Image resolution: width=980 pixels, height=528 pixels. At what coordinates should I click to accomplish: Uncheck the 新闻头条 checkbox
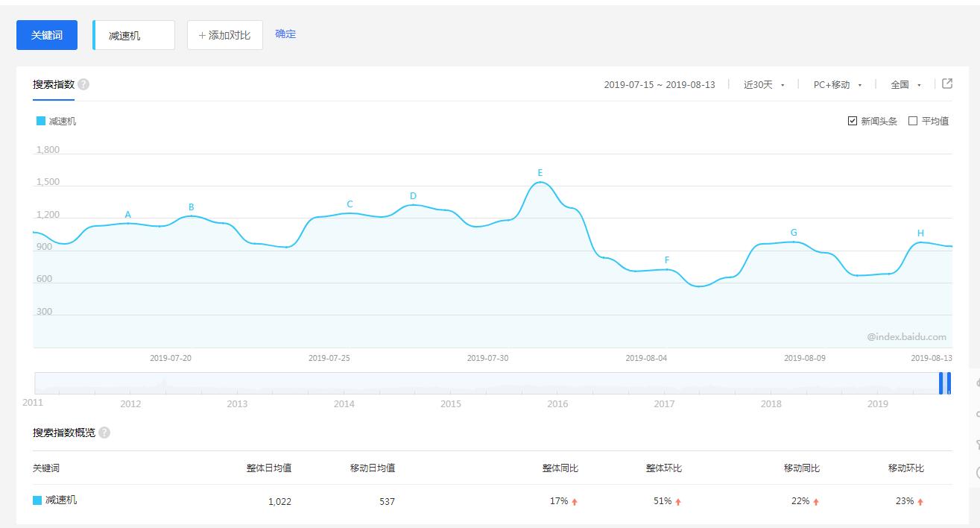(853, 121)
